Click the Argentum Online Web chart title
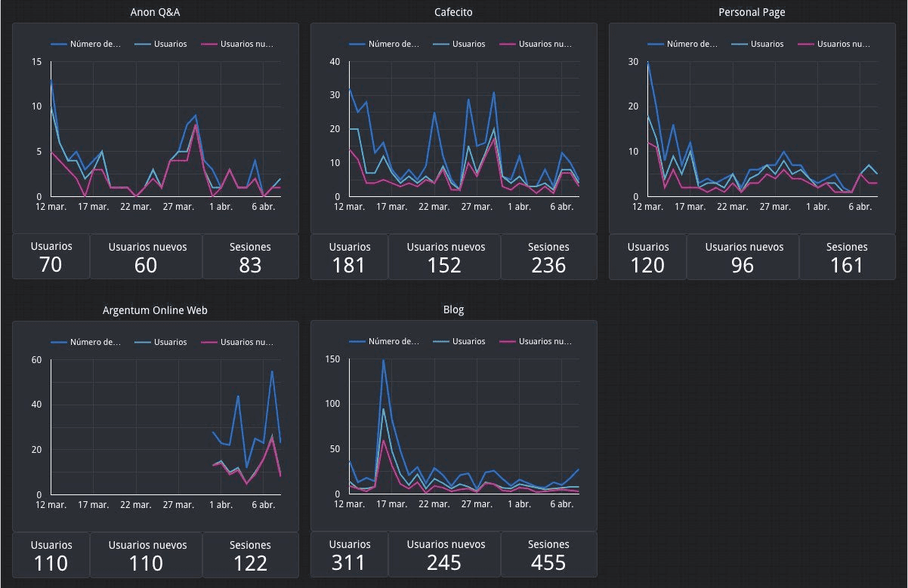 [155, 310]
